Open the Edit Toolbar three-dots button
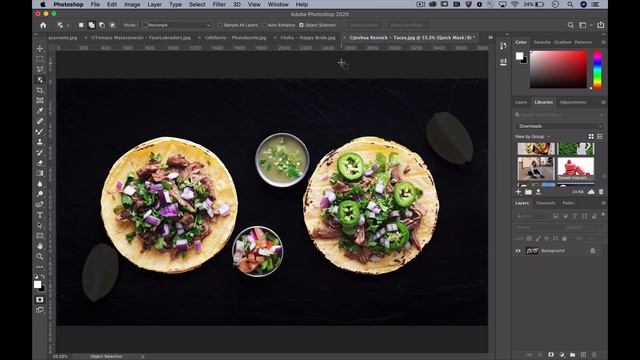640x360 pixels. [40, 267]
